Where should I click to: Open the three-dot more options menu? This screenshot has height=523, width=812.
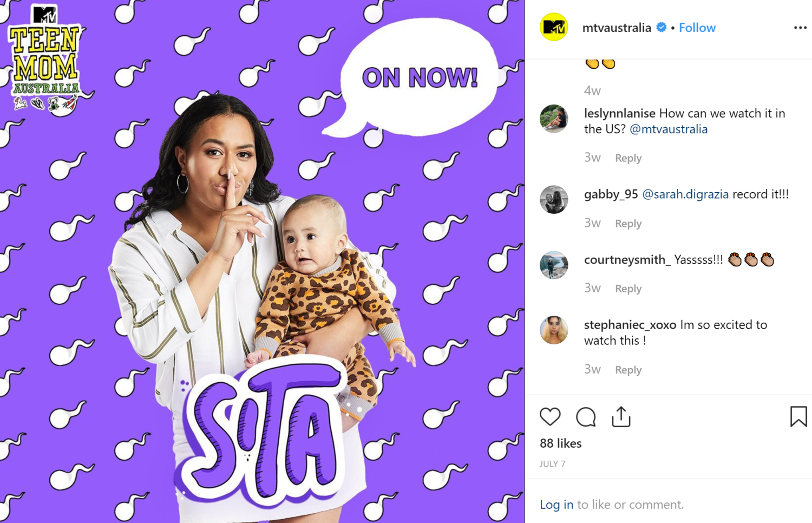tap(800, 28)
